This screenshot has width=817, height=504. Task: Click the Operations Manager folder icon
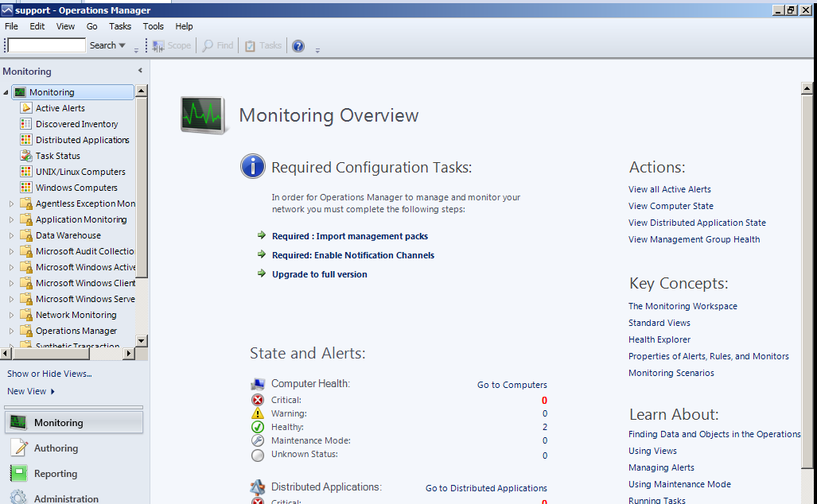25,331
